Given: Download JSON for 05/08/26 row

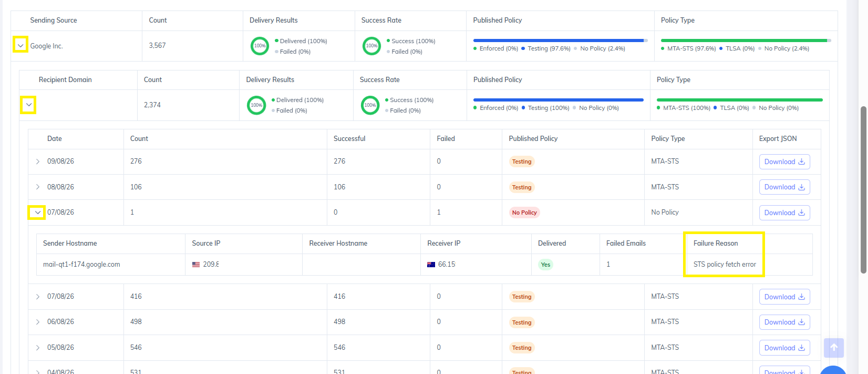Looking at the screenshot, I should coord(784,348).
